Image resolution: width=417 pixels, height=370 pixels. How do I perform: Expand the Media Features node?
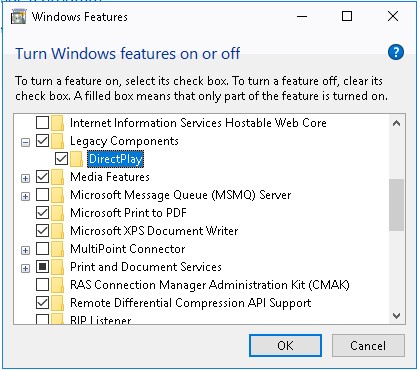[25, 179]
